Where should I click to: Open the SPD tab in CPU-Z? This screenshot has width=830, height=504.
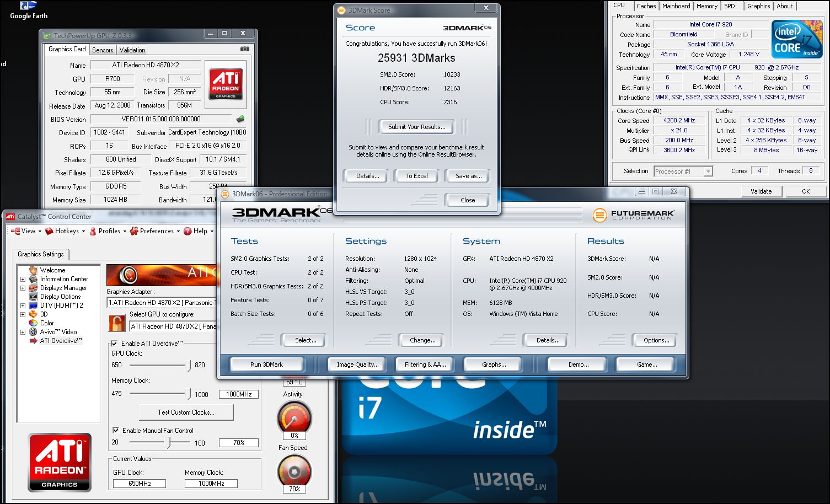click(730, 6)
